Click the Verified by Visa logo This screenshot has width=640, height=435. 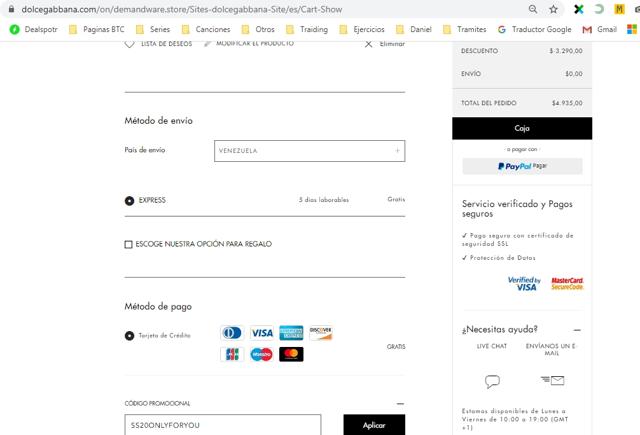point(524,284)
